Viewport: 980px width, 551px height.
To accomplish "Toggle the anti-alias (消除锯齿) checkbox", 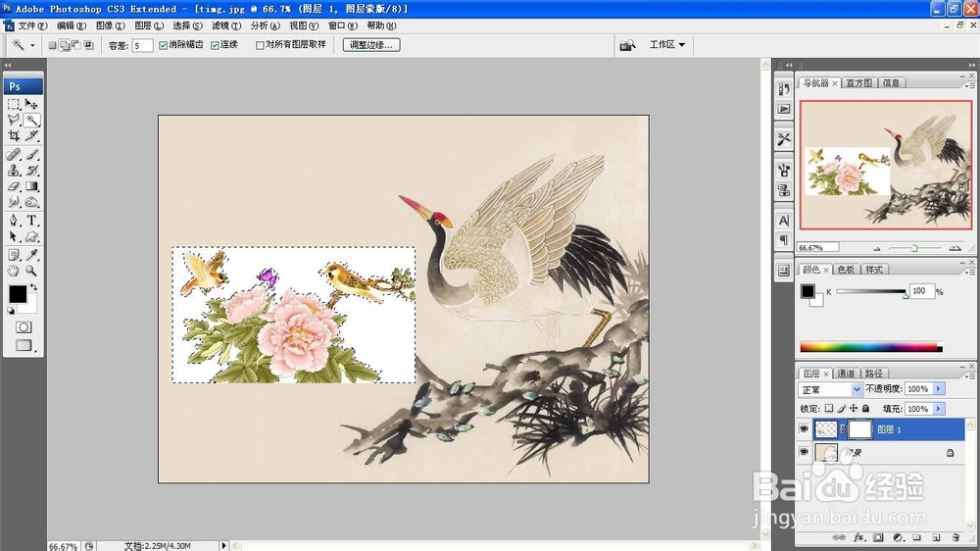I will tap(163, 45).
